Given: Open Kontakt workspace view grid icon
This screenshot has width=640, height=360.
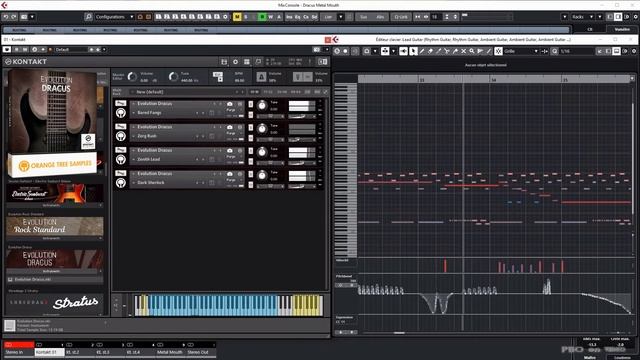Looking at the screenshot, I should point(247,62).
